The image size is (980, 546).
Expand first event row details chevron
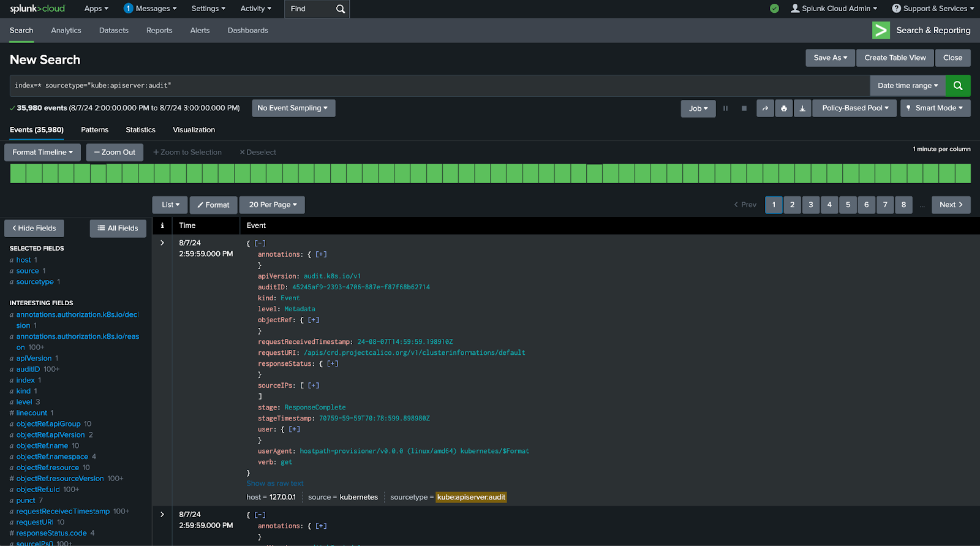click(162, 243)
